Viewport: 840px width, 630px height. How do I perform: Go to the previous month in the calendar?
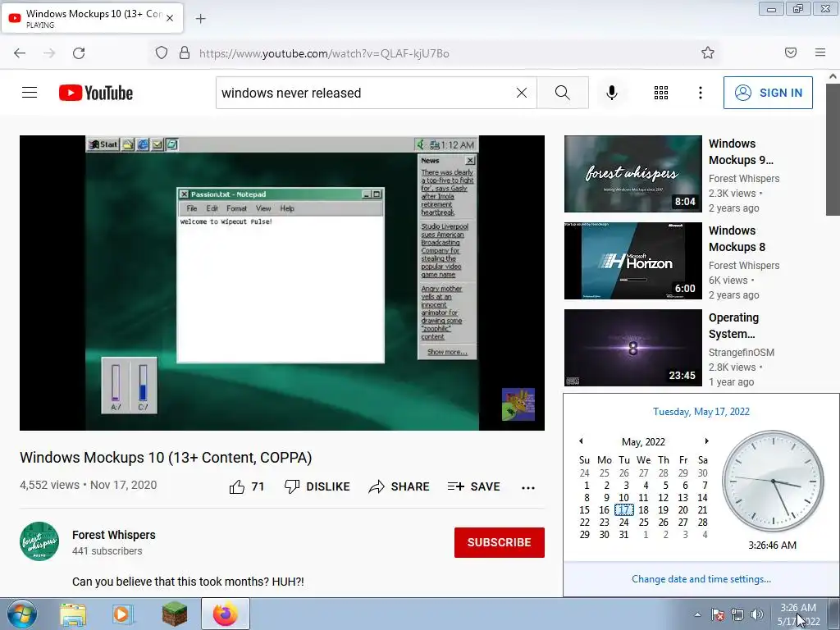(581, 441)
